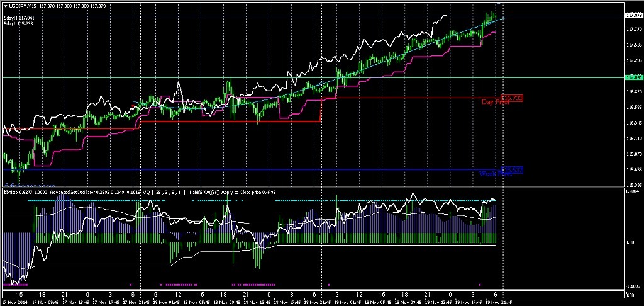Image resolution: width=644 pixels, height=306 pixels.
Task: Click the green 117.041 price tag
Action: pyautogui.click(x=634, y=77)
